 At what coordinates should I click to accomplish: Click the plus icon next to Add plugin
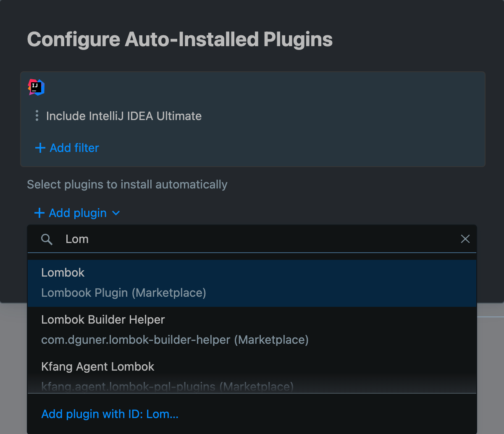pyautogui.click(x=39, y=213)
